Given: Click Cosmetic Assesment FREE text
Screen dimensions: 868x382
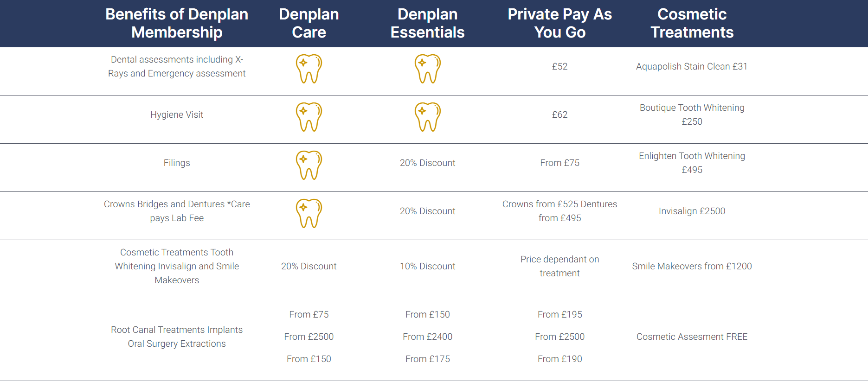Looking at the screenshot, I should (692, 337).
